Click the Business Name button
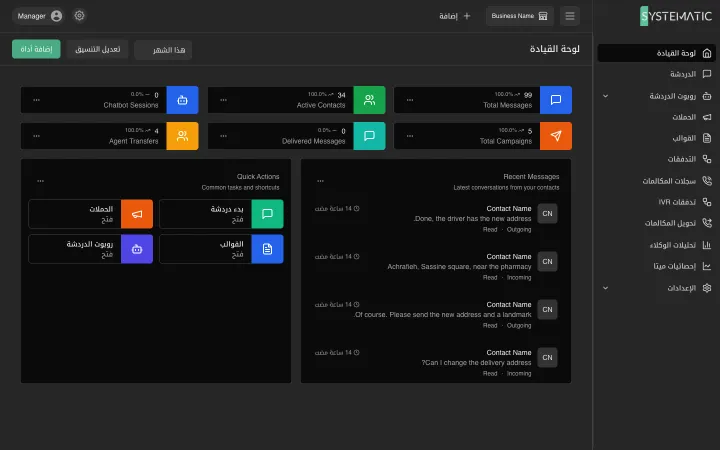The width and height of the screenshot is (720, 450). pos(520,16)
